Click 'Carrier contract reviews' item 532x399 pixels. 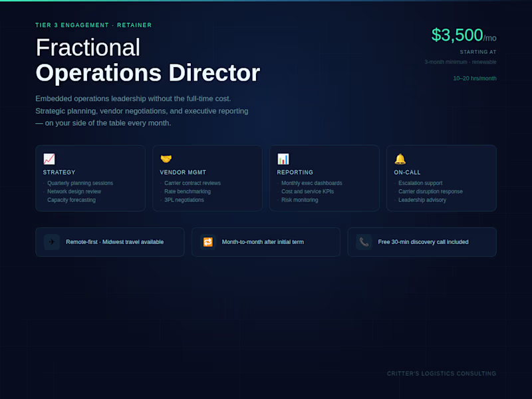[192, 183]
